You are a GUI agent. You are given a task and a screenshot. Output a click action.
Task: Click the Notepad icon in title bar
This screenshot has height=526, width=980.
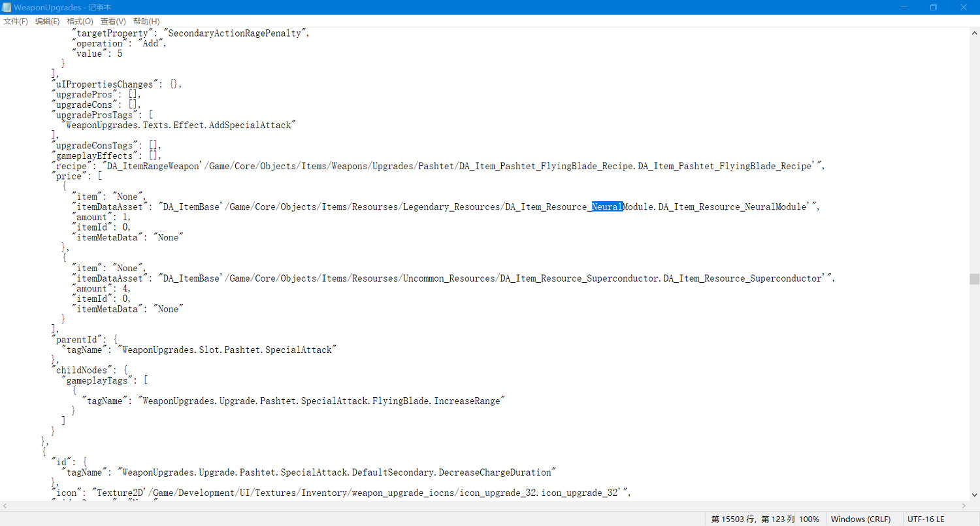point(7,7)
